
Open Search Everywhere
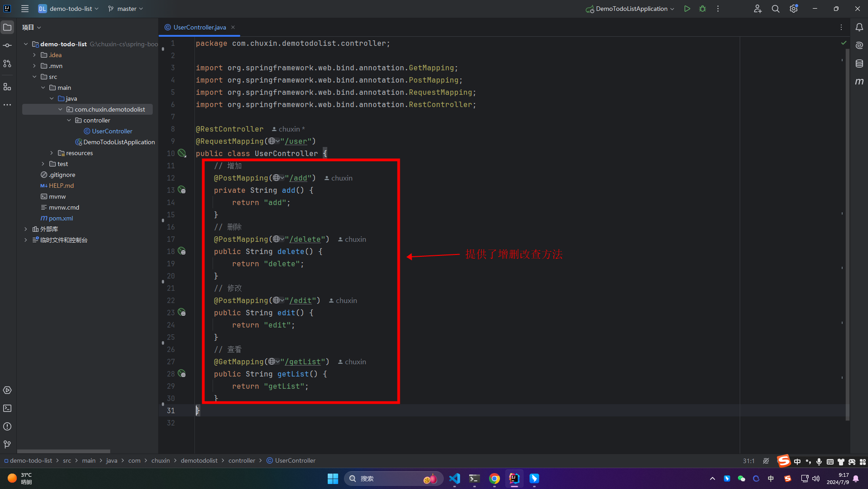(776, 9)
